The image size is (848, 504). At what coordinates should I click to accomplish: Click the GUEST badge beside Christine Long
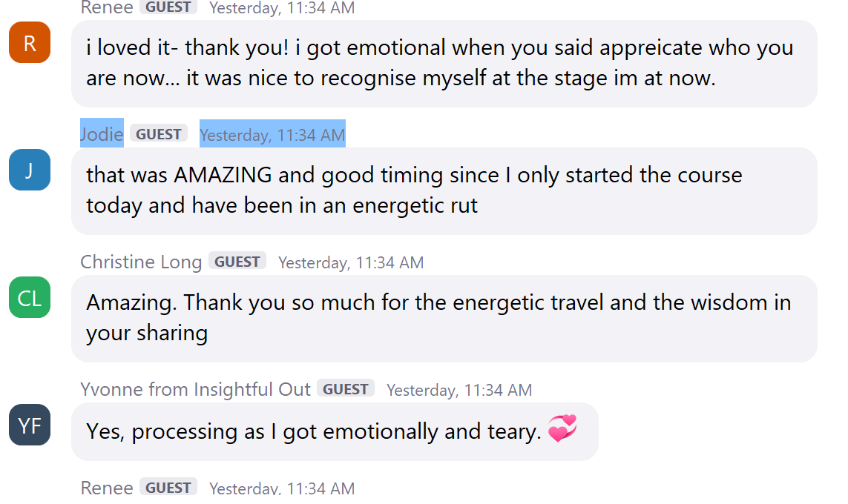[x=237, y=262]
